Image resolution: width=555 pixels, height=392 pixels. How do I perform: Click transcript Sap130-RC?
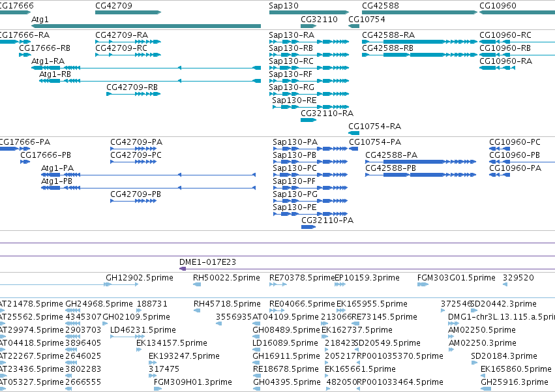point(309,68)
